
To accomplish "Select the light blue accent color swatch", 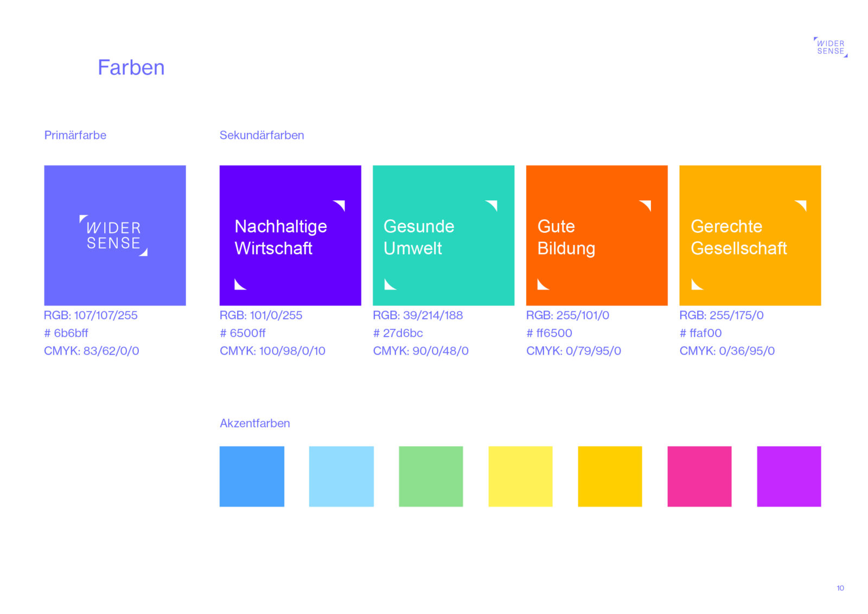I will click(341, 476).
